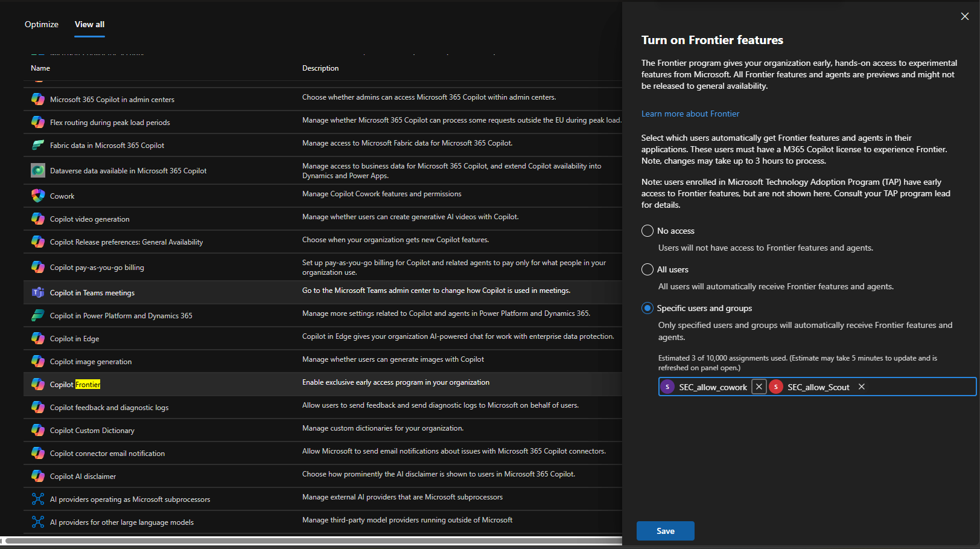
Task: Click the Copilot connector email notification icon
Action: [x=38, y=453]
